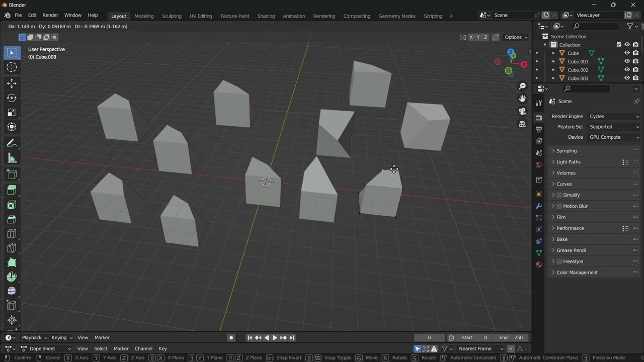Select the Select Box tool
Image resolution: width=644 pixels, height=362 pixels.
pyautogui.click(x=12, y=53)
